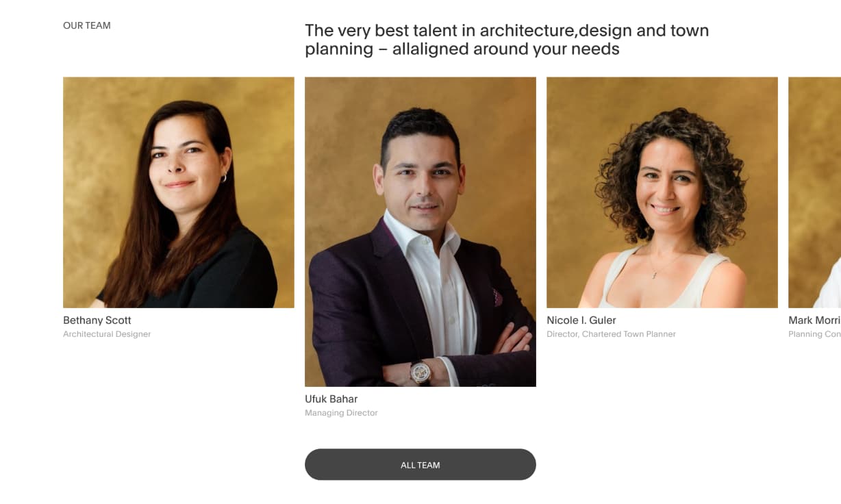
Task: Open Bethany Scott's portrait photo
Action: 179,192
